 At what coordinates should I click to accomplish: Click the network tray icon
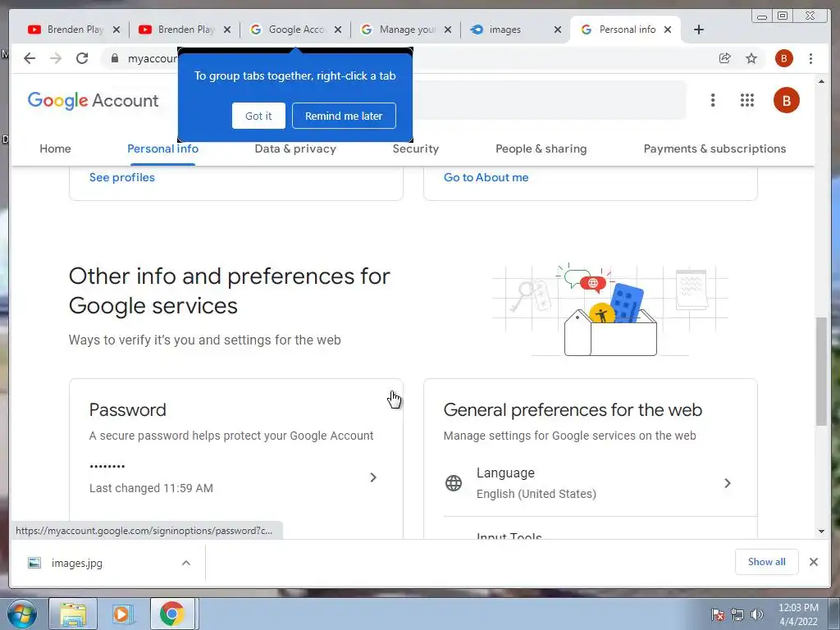737,614
